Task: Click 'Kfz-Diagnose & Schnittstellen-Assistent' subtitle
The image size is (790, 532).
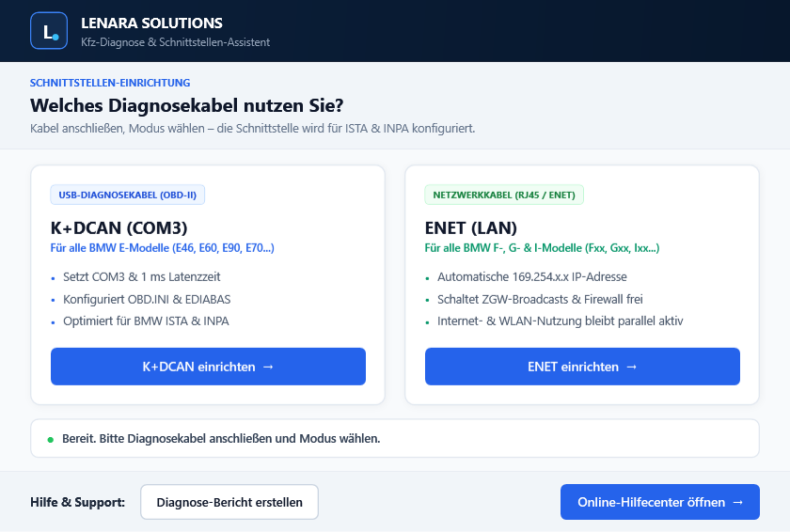Action: point(175,42)
